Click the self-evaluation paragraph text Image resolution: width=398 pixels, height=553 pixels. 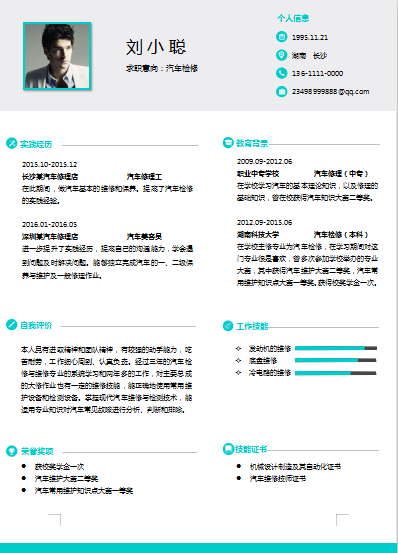click(106, 379)
